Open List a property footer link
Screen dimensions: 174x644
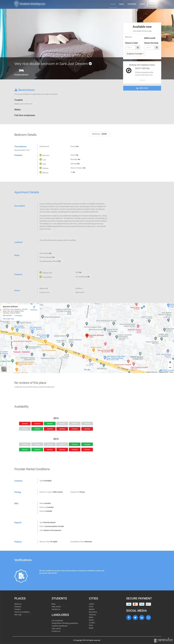[x=57, y=620]
